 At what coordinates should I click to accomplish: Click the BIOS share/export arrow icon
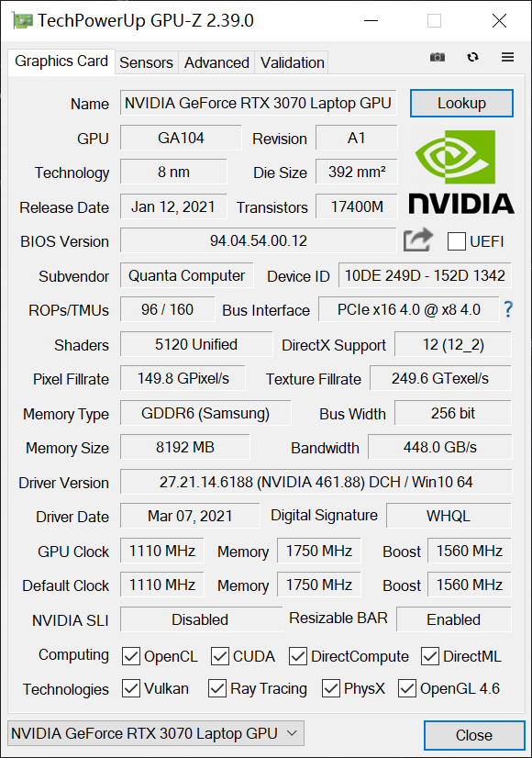[x=418, y=240]
